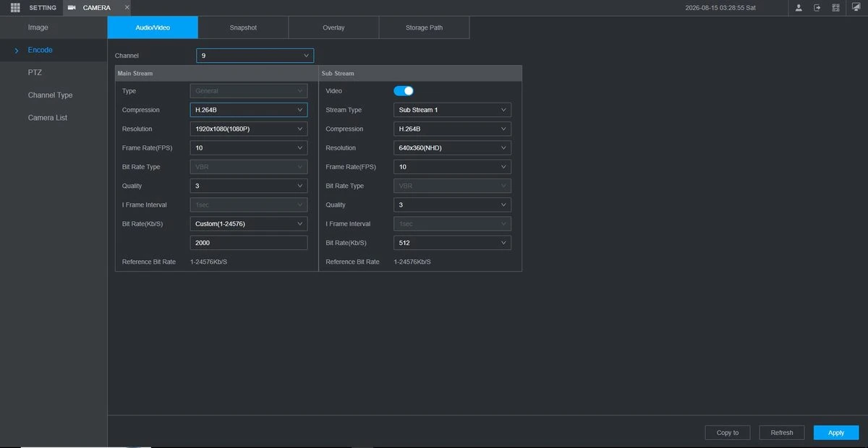Open Camera List in the sidebar
This screenshot has width=868, height=448.
tap(54, 117)
